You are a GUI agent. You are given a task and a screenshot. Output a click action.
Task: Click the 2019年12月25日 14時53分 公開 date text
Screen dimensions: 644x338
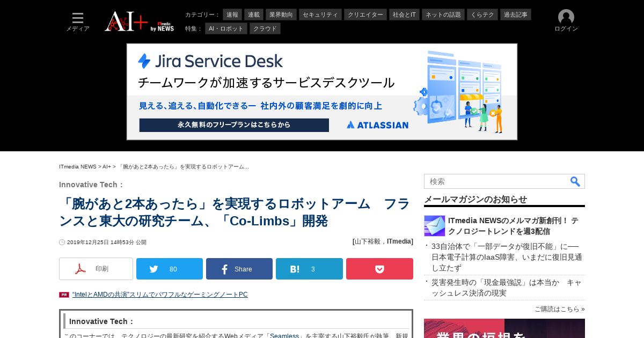click(107, 243)
